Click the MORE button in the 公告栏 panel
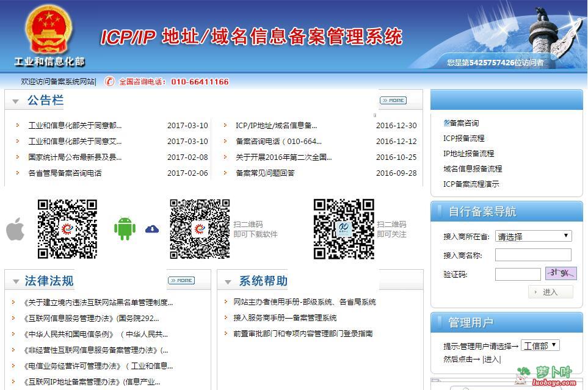588x390 pixels. (393, 100)
